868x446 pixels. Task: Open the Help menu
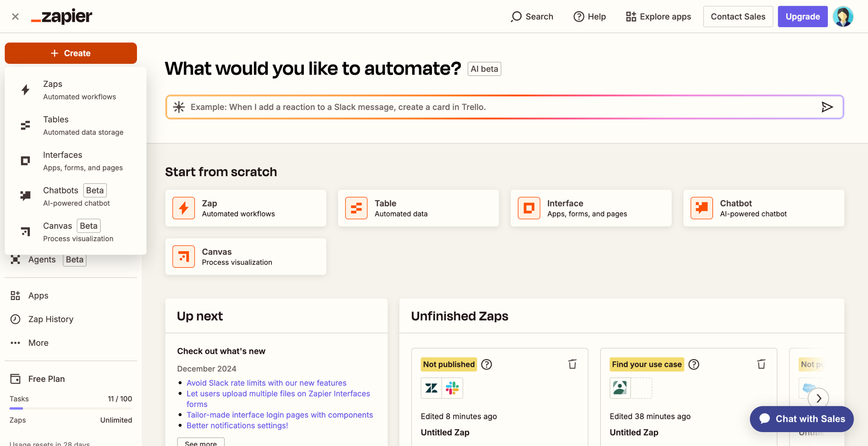(x=589, y=16)
